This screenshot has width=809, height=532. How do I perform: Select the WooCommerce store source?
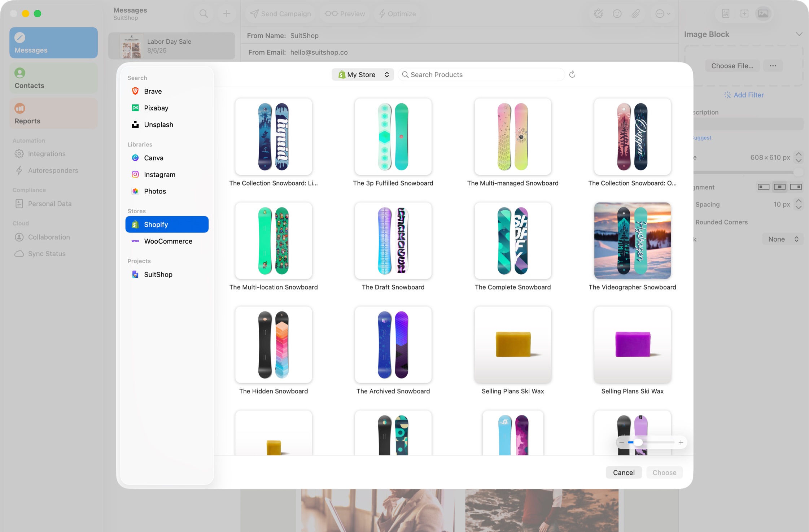tap(168, 241)
